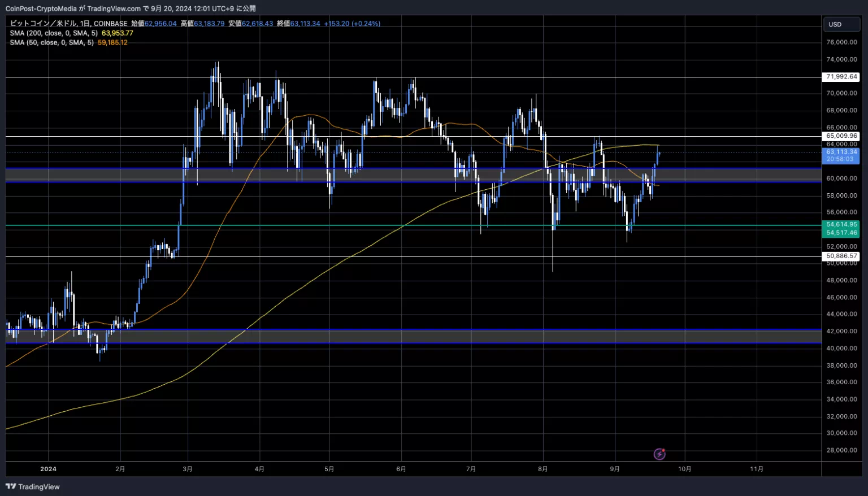Click the 2024 label on time axis
The height and width of the screenshot is (496, 868).
49,469
